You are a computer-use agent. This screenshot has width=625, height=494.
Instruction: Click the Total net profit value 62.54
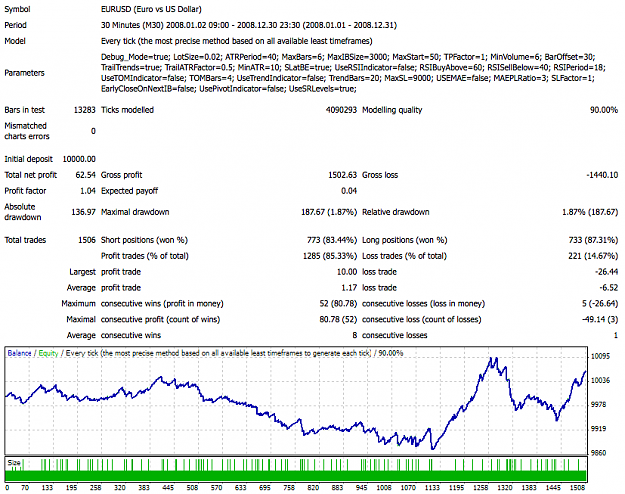coord(85,175)
